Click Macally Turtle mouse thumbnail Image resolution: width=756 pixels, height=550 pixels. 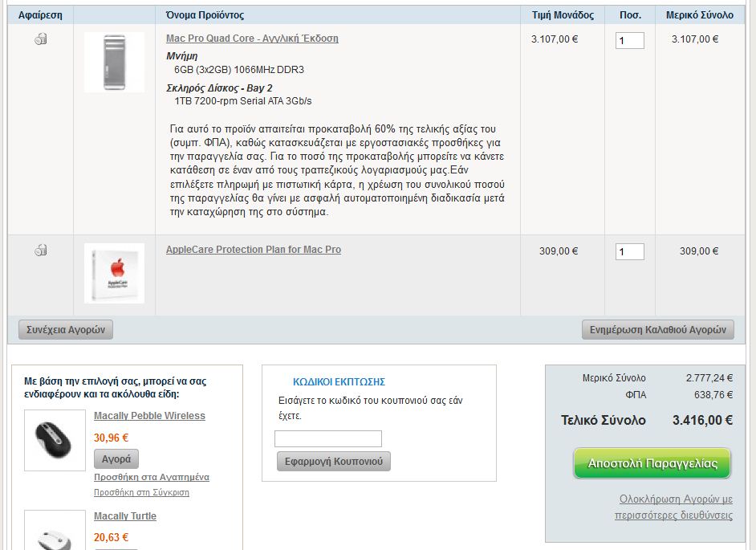coord(55,530)
